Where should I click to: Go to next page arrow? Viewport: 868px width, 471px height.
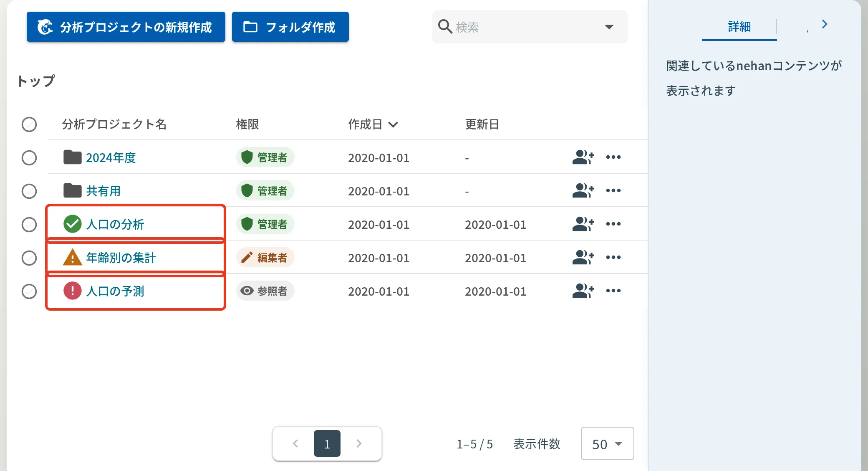pyautogui.click(x=359, y=443)
